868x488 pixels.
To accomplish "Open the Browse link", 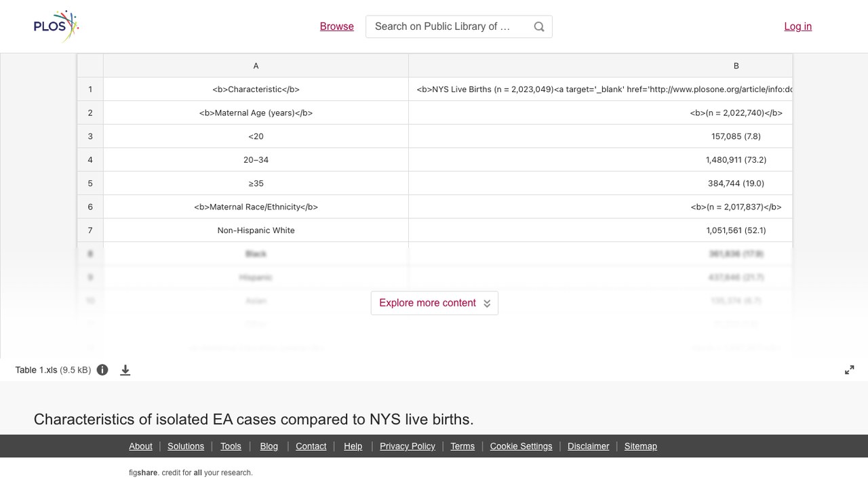I will 337,26.
